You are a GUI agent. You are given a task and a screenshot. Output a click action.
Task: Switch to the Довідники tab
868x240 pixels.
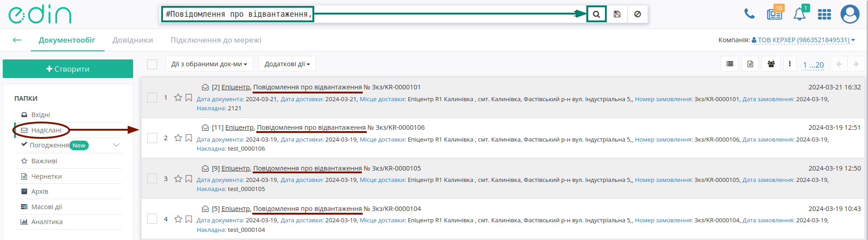[x=133, y=40]
